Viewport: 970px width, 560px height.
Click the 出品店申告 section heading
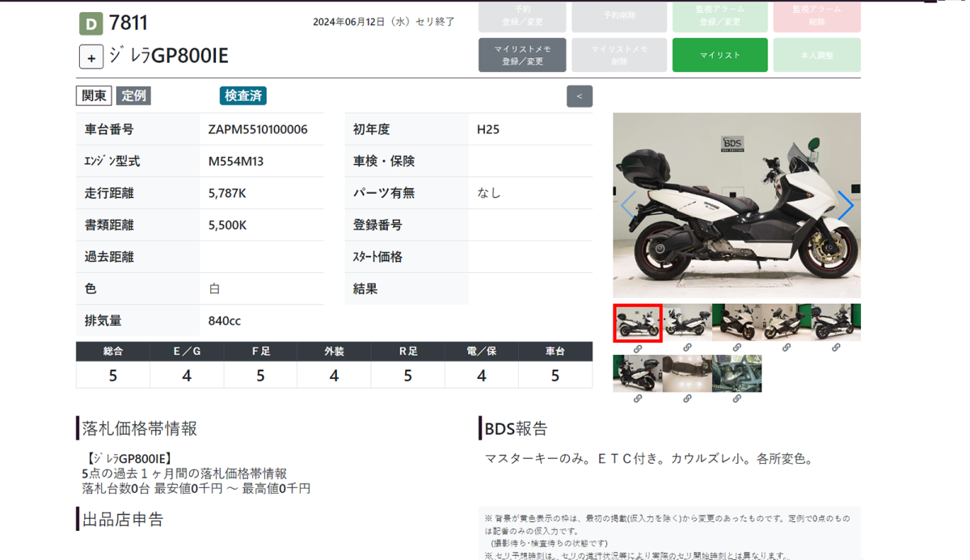123,519
